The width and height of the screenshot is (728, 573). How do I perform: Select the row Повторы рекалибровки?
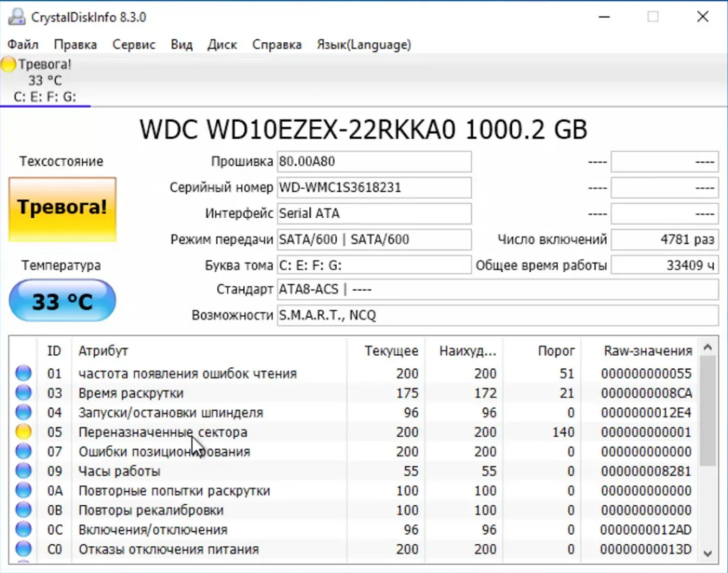point(355,510)
